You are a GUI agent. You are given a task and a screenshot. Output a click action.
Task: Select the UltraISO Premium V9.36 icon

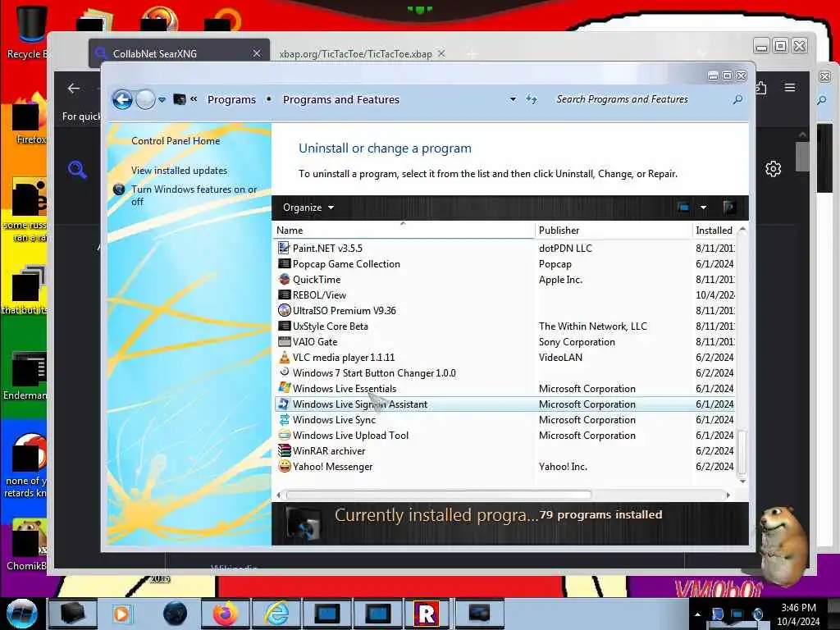284,310
